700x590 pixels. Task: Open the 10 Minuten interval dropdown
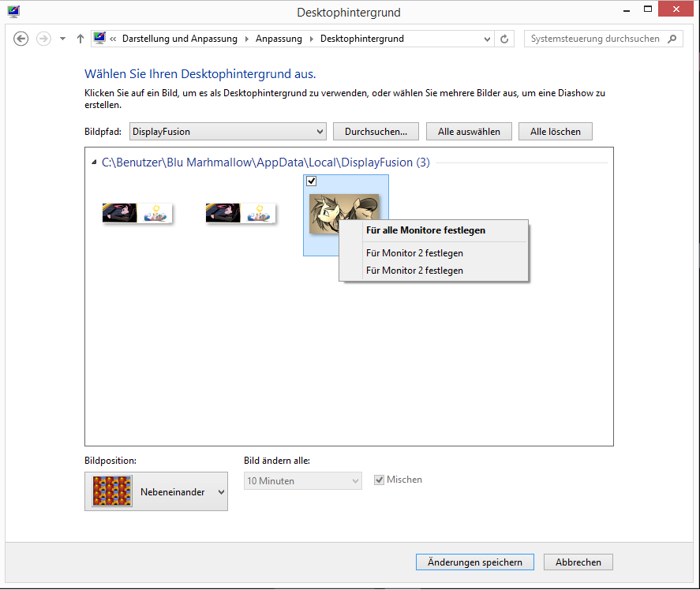coord(303,480)
